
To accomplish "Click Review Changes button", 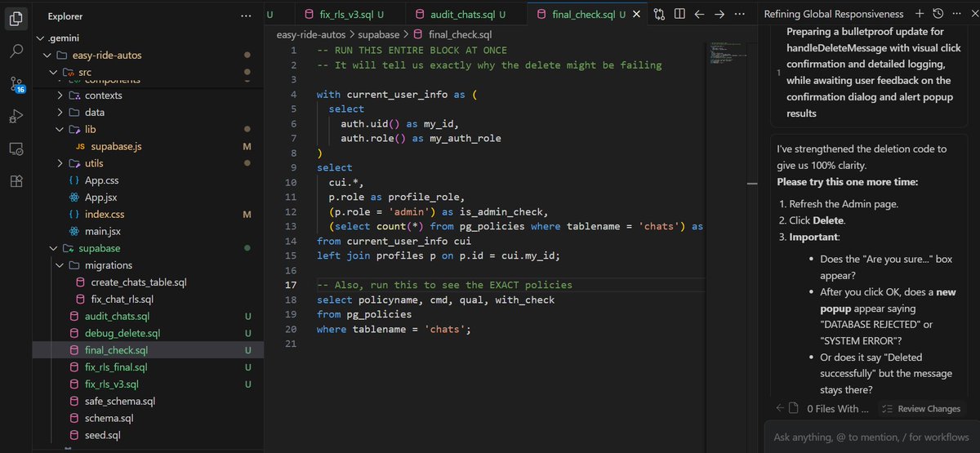I will (x=920, y=408).
